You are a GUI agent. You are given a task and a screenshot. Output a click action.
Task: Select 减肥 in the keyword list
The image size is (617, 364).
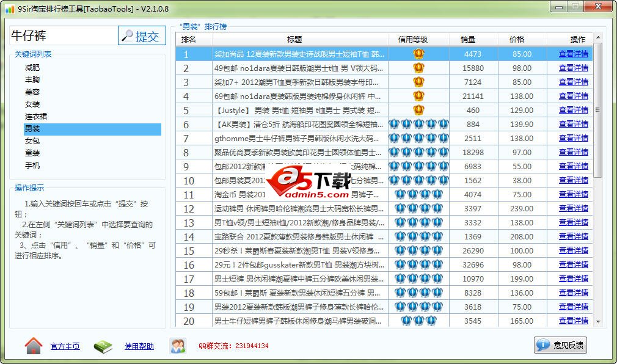click(x=32, y=68)
